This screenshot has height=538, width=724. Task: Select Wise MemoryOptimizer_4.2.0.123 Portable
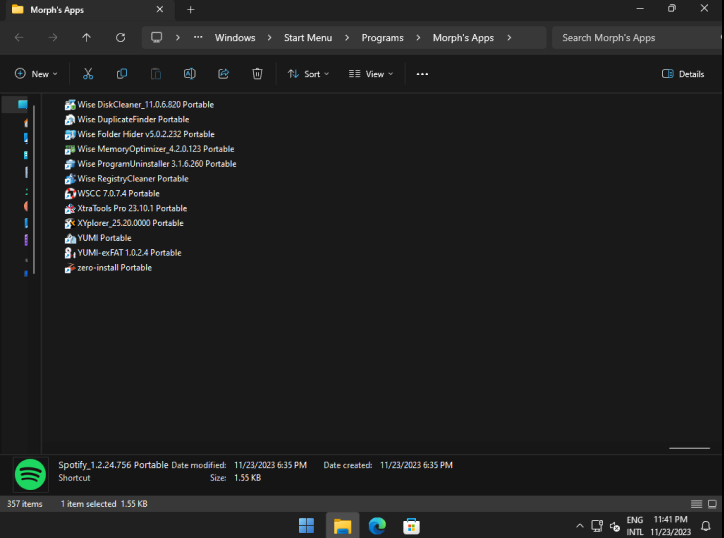150,149
